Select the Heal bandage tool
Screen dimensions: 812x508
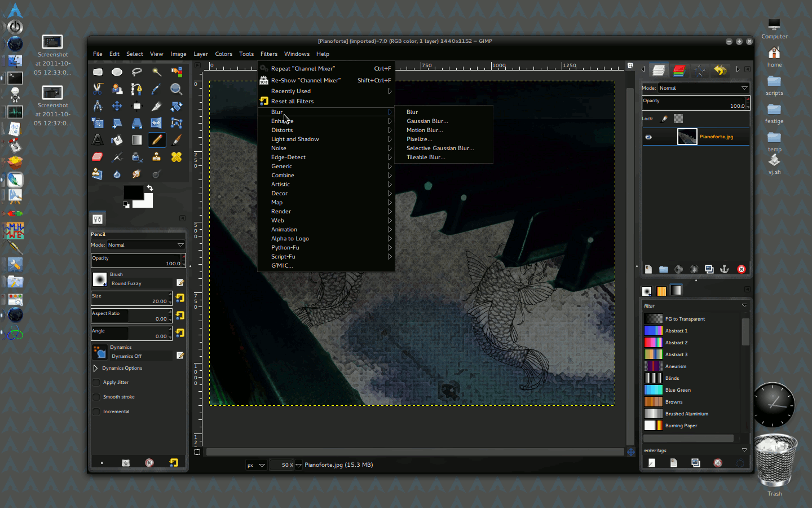176,156
